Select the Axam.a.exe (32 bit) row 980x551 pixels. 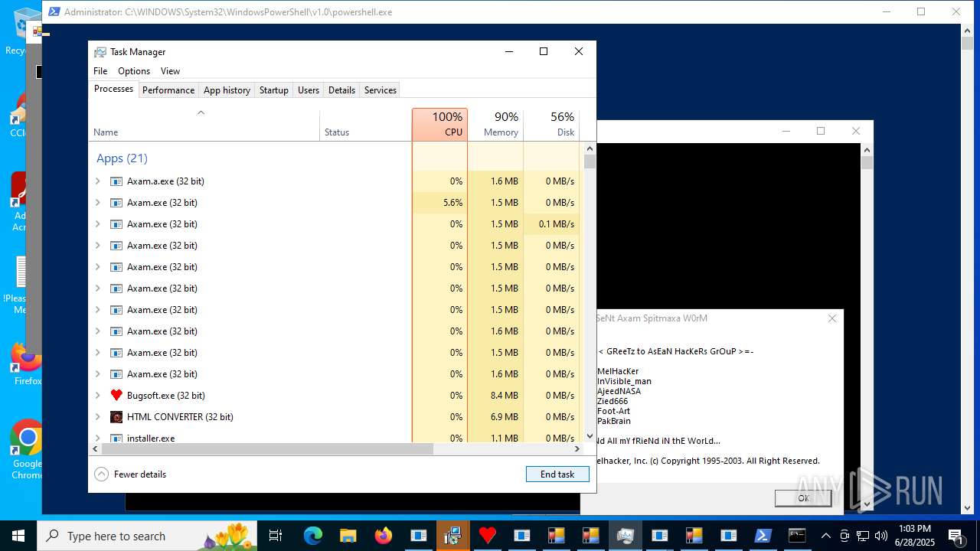click(334, 181)
